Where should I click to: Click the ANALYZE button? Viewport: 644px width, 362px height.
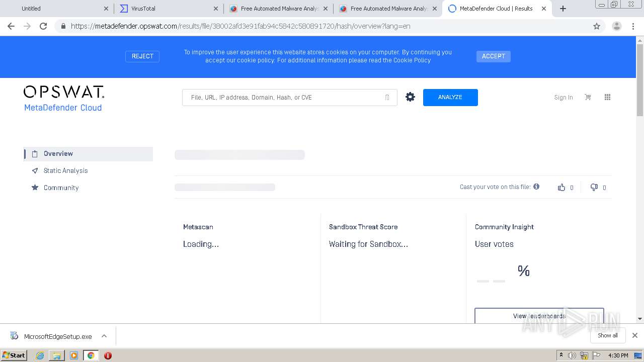pyautogui.click(x=450, y=98)
